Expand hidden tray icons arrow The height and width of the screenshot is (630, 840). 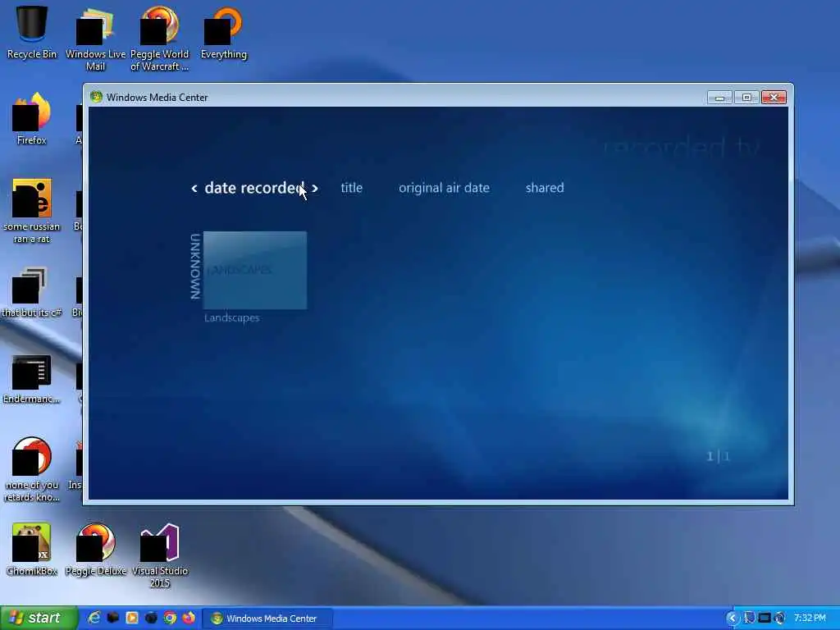pos(732,619)
